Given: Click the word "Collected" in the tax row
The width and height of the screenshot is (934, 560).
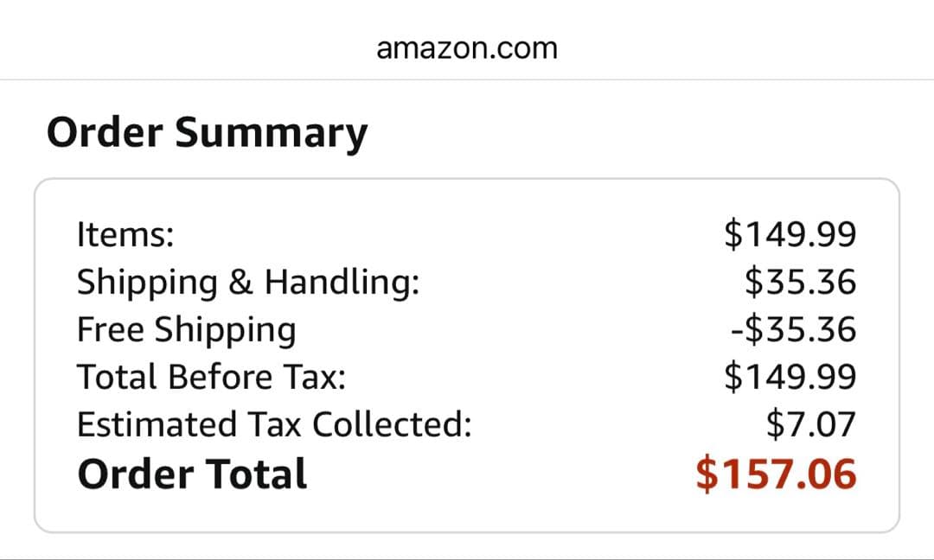Looking at the screenshot, I should coord(392,425).
